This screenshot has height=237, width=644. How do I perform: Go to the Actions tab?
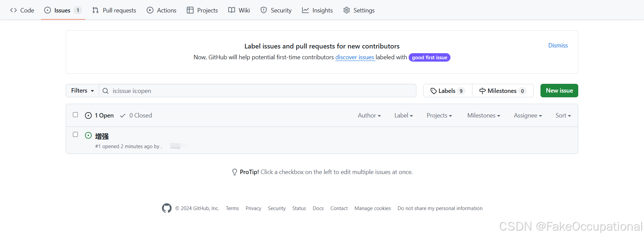click(x=162, y=10)
